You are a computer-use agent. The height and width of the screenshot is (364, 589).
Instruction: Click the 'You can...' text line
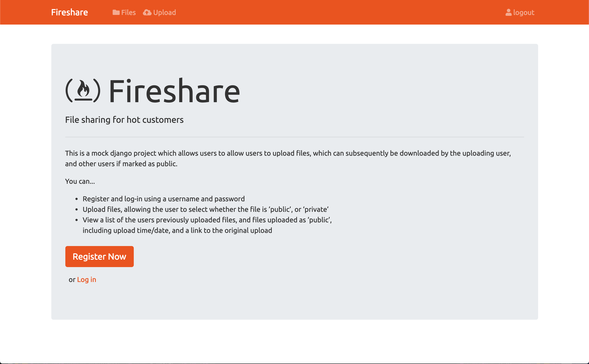tap(80, 181)
